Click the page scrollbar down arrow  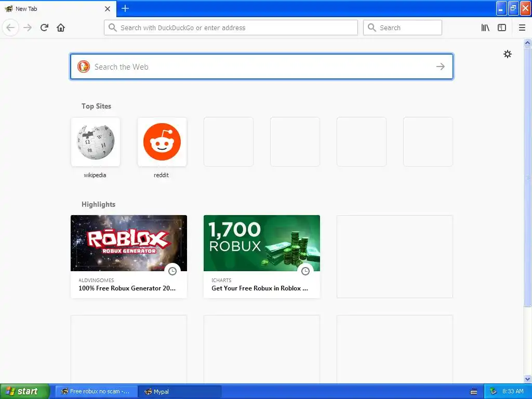(527, 379)
